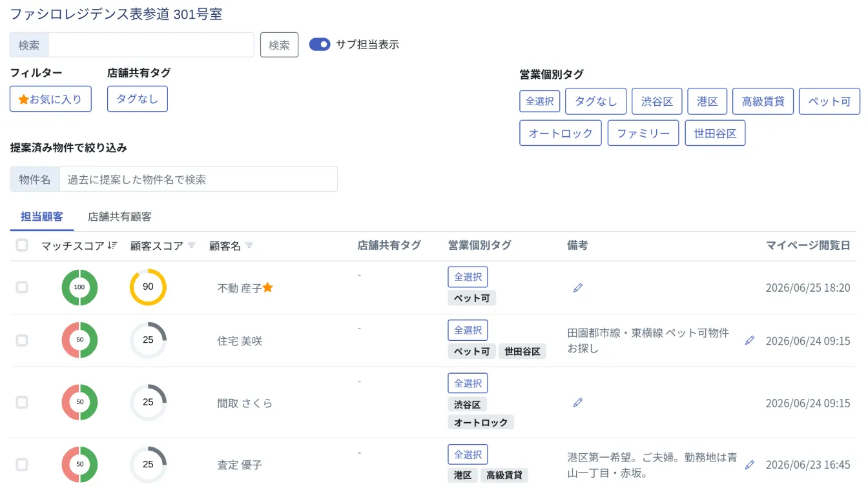This screenshot has height=488, width=868.
Task: Select the checkbox for 不動 産子
Action: click(x=22, y=287)
